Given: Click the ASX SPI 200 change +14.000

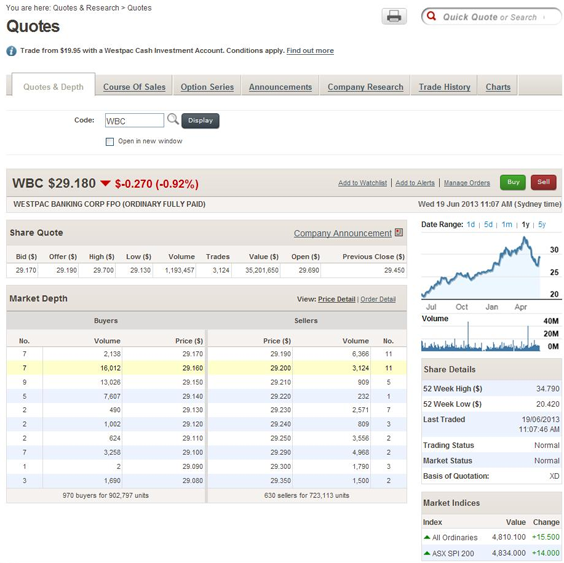Looking at the screenshot, I should point(546,553).
